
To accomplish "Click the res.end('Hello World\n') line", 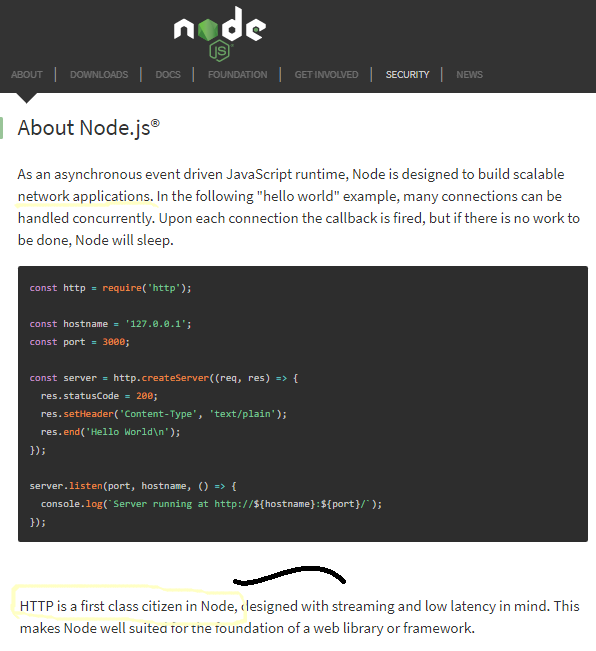I will 110,432.
